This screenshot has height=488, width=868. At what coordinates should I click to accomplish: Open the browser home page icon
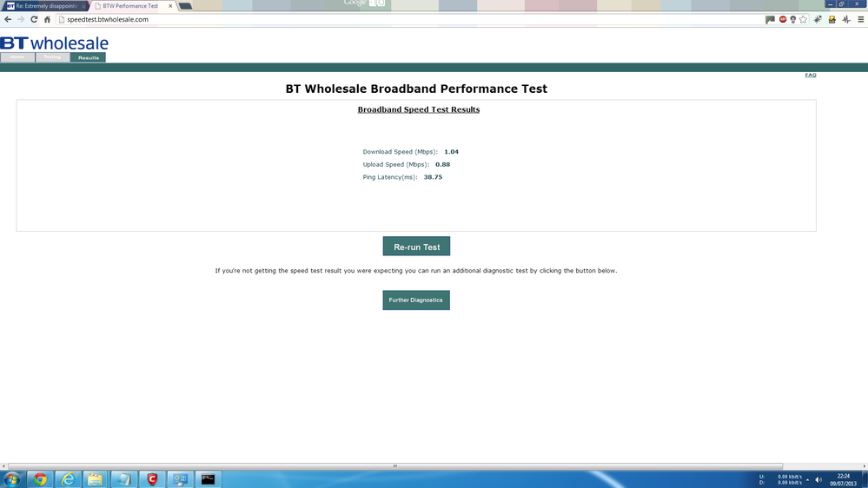click(x=47, y=19)
